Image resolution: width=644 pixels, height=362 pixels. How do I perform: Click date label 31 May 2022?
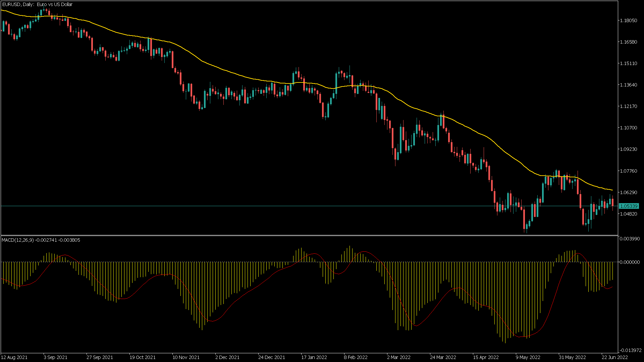coord(572,357)
